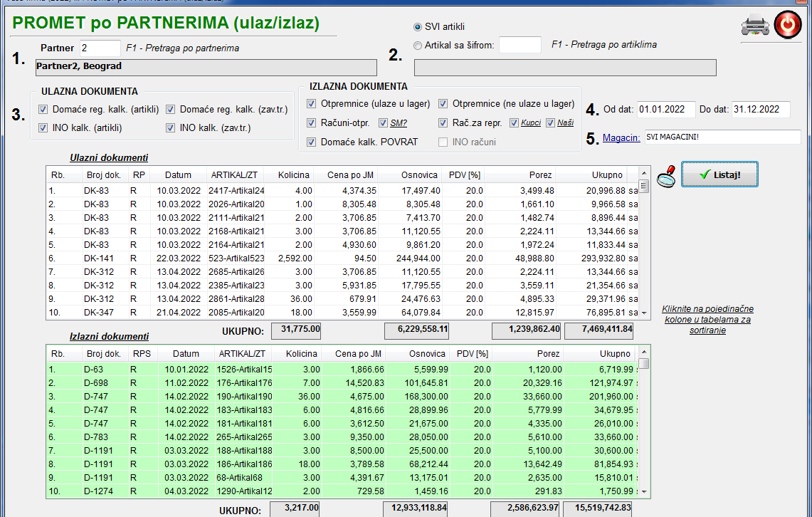812x517 pixels.
Task: Open the Magacin link
Action: pyautogui.click(x=621, y=138)
